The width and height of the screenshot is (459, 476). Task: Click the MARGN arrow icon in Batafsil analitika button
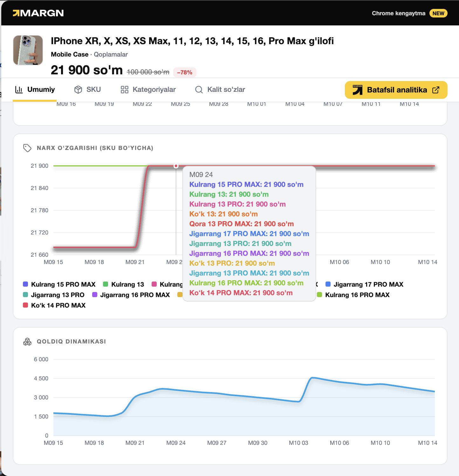click(x=358, y=90)
